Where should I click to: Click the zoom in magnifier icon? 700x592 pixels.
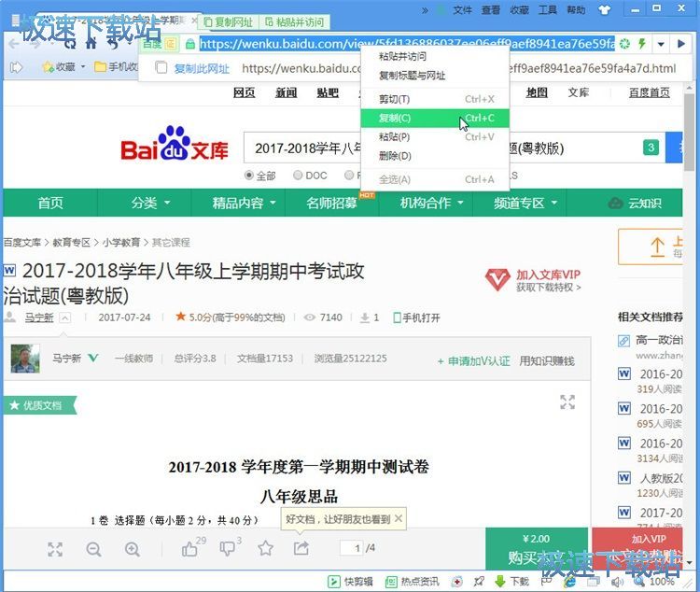click(133, 549)
